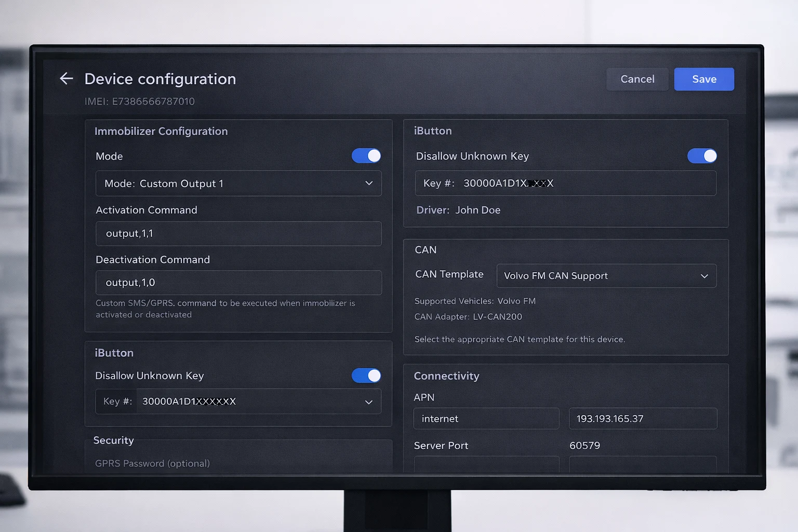
Task: Click the Key # field in right iButton panel
Action: click(565, 183)
